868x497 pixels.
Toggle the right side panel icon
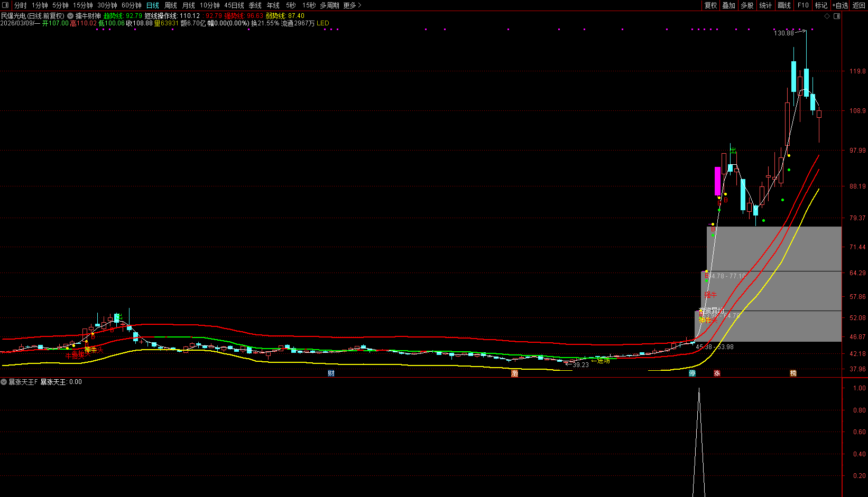point(836,16)
